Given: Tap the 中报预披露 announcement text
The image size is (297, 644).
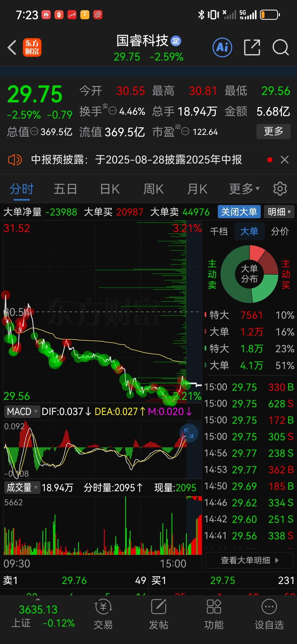Looking at the screenshot, I should pyautogui.click(x=136, y=160).
